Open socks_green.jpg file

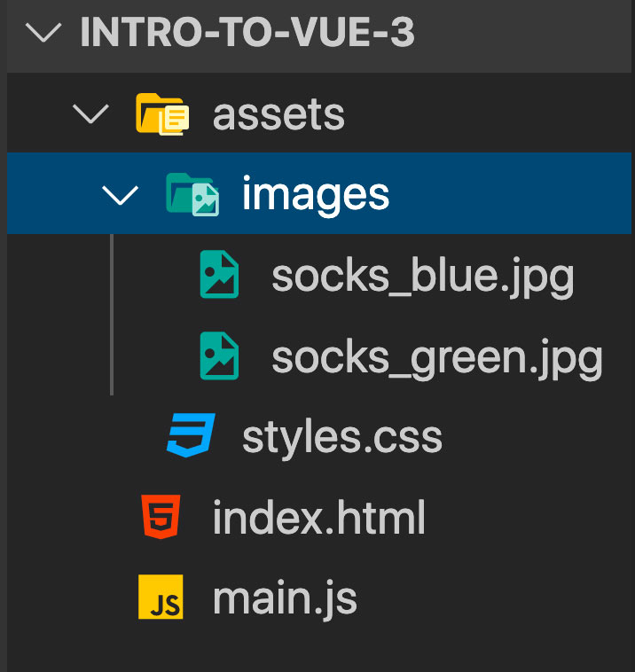[x=437, y=358]
